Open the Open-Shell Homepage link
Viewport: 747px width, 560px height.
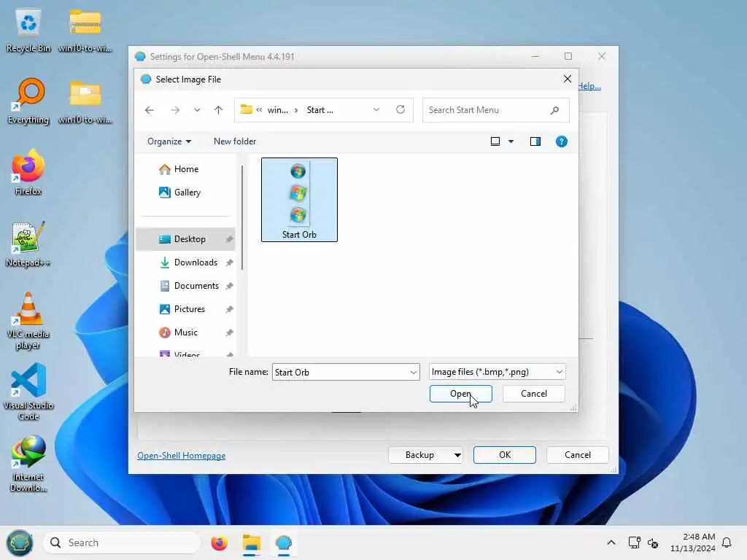tap(182, 456)
